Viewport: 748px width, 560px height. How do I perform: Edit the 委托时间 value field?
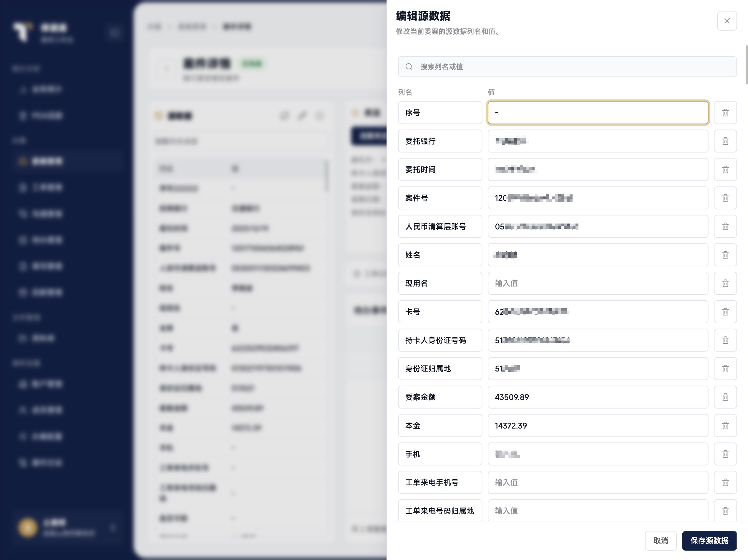click(x=598, y=169)
